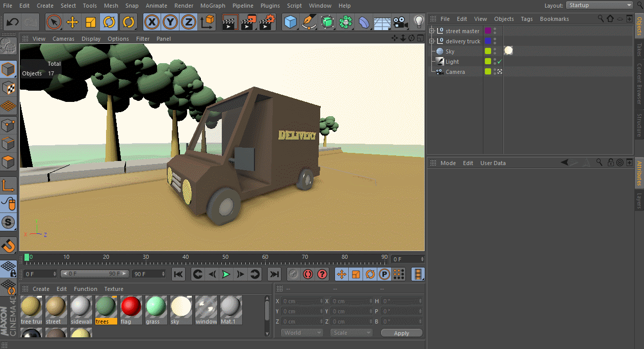This screenshot has height=349, width=644.
Task: Open the Array modeling objects icon
Action: (x=346, y=22)
